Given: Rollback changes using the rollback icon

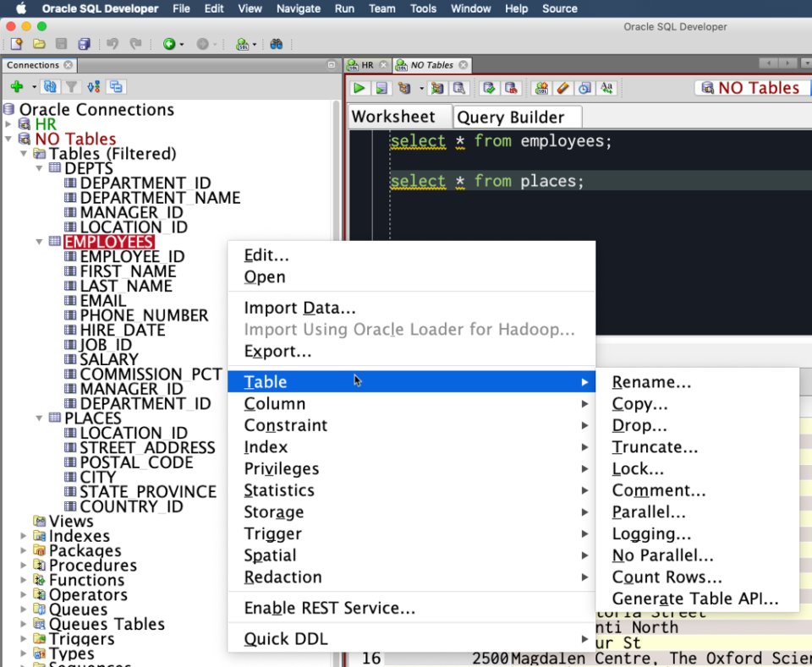Looking at the screenshot, I should coord(511,88).
